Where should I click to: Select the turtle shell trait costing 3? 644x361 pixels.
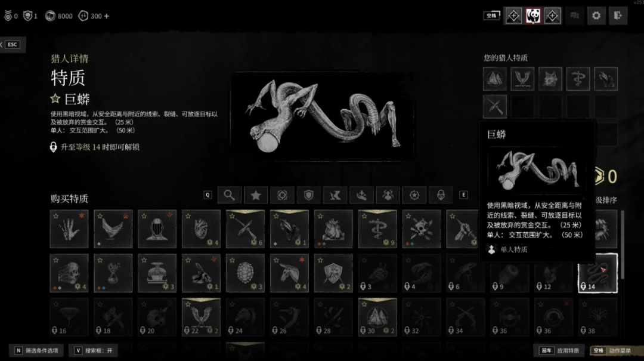[x=245, y=273]
